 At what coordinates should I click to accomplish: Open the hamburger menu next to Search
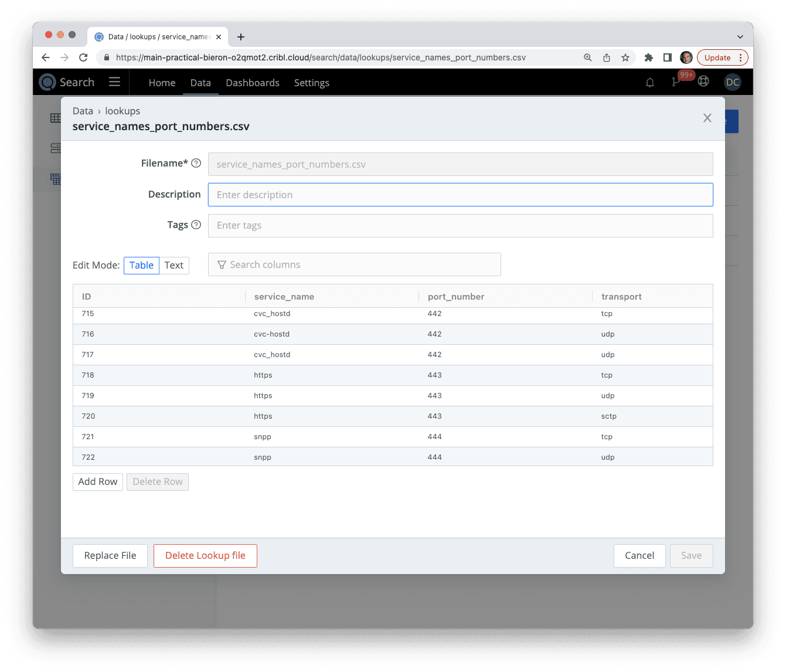click(114, 82)
